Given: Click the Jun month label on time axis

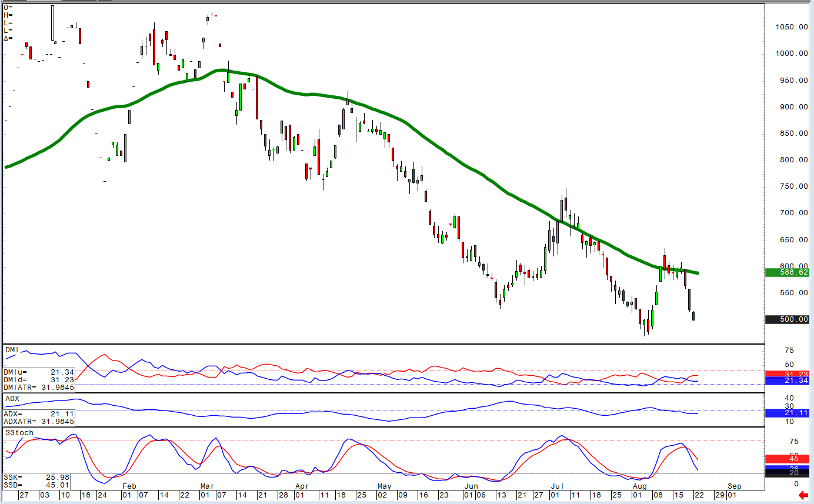Looking at the screenshot, I should (x=471, y=486).
